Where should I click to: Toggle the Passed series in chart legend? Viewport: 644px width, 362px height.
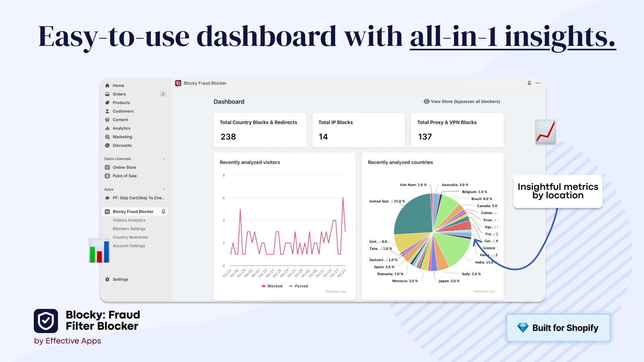298,286
